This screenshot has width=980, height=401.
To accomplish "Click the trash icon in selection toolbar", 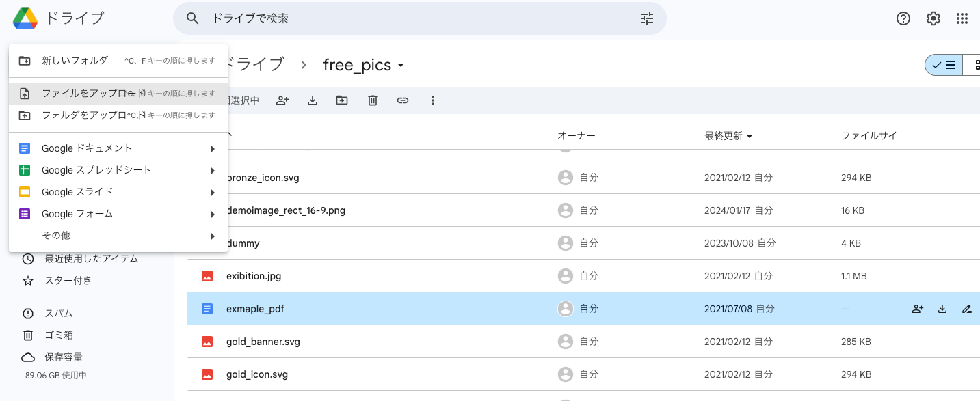I will pos(373,100).
